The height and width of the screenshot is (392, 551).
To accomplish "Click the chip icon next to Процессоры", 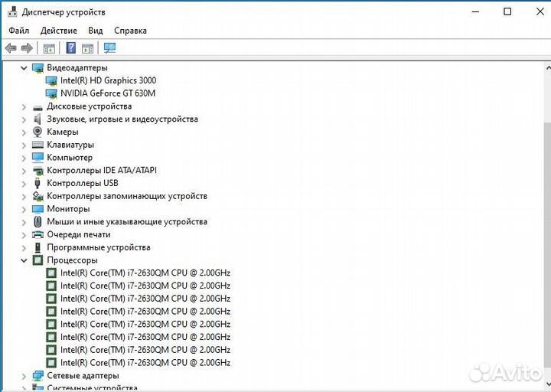I will (37, 260).
